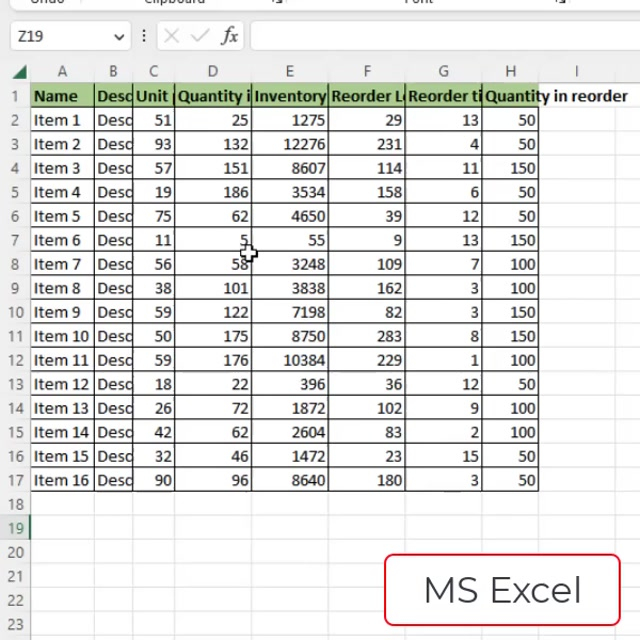The width and height of the screenshot is (640, 640).
Task: Click inside the formula bar input
Action: tap(440, 37)
